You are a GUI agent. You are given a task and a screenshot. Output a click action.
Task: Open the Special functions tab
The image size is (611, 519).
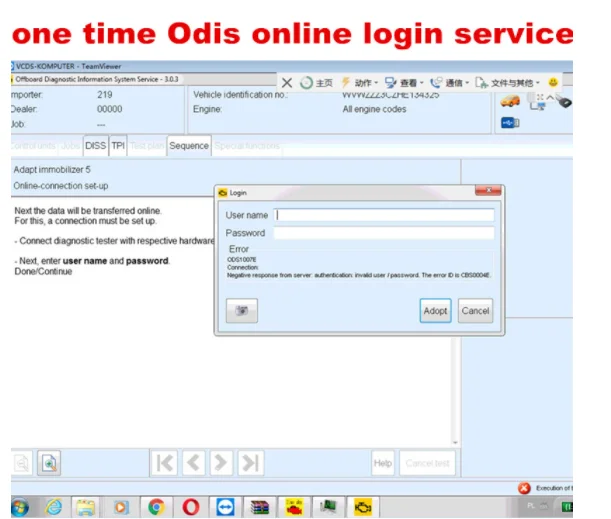pyautogui.click(x=247, y=146)
